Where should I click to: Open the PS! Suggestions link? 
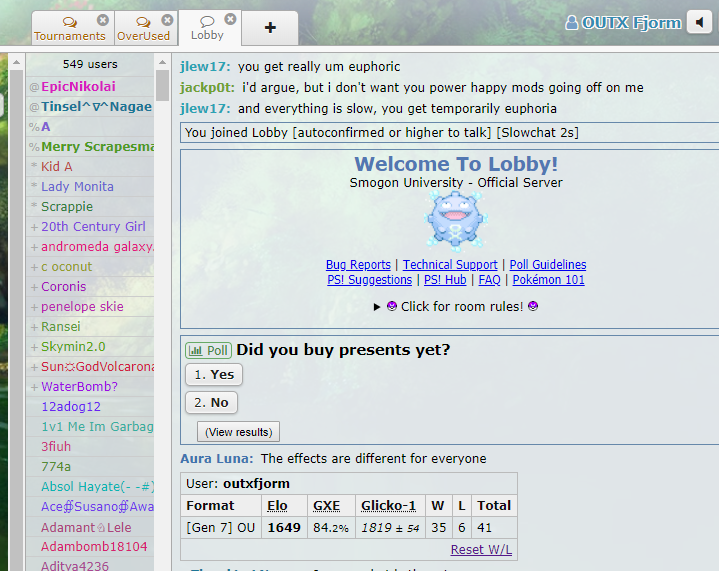[x=370, y=280]
